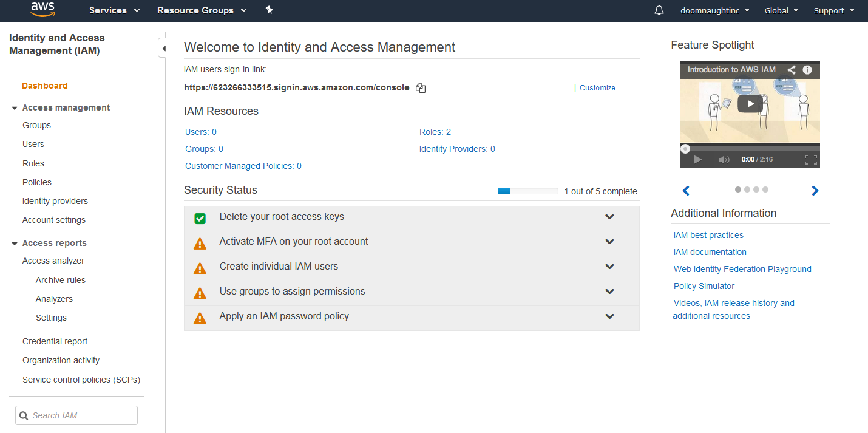Image resolution: width=868 pixels, height=433 pixels.
Task: Open Archive rules under Access analyzer
Action: pos(61,280)
